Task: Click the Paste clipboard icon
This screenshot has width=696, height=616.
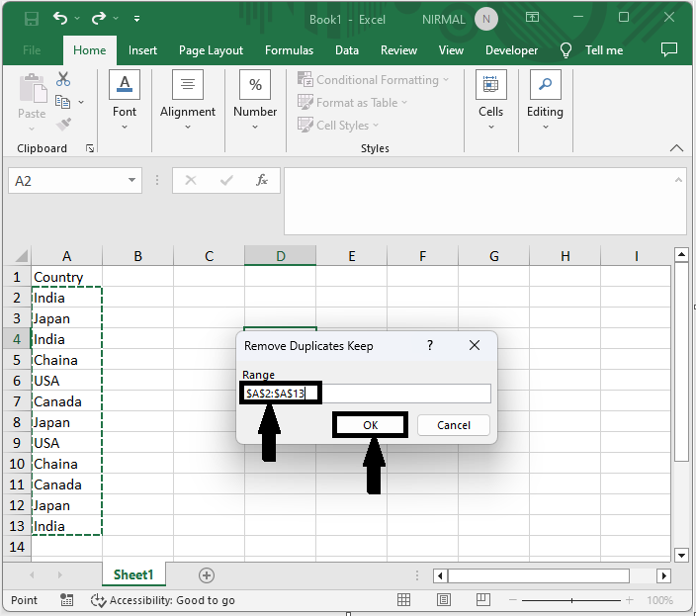Action: tap(32, 88)
